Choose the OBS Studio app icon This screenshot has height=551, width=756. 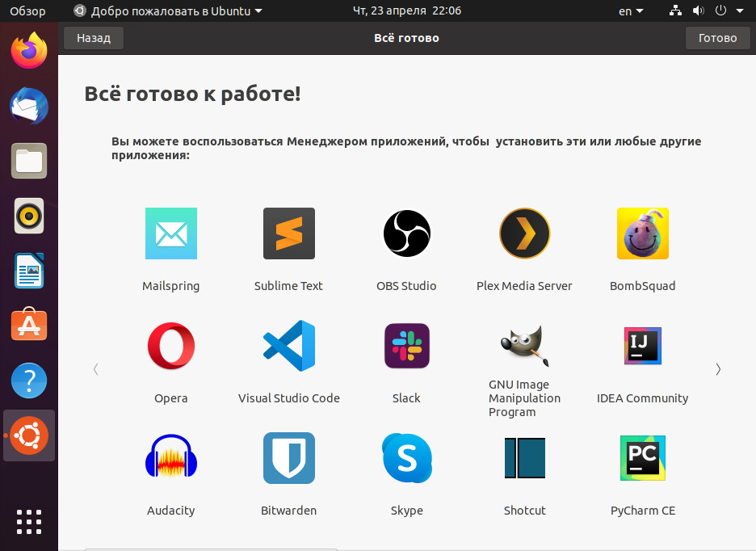[x=407, y=233]
